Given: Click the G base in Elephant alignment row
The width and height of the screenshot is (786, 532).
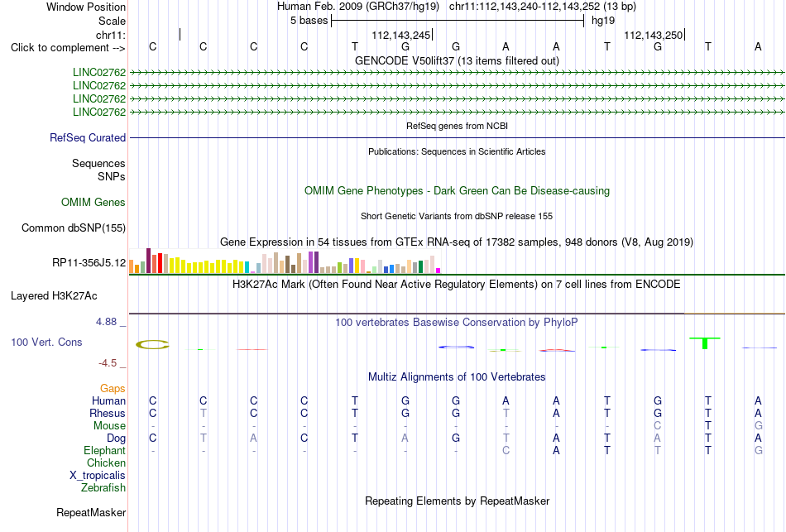Looking at the screenshot, I should 759,450.
